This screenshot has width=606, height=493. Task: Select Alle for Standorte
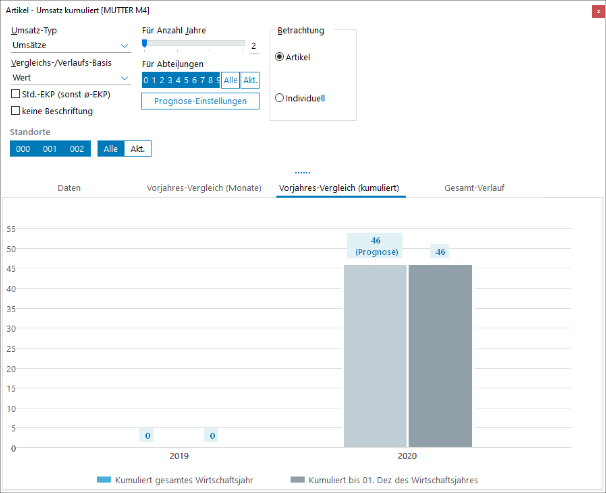click(x=111, y=149)
